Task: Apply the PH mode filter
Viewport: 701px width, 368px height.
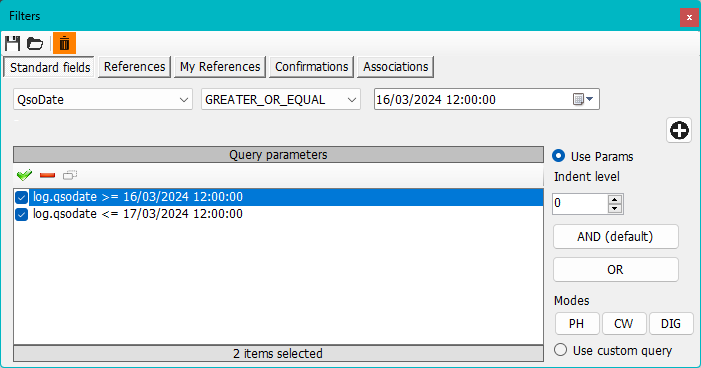Action: coord(577,324)
